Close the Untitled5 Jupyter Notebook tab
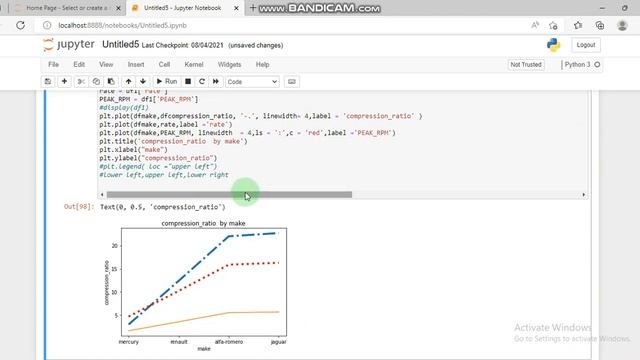Screen dimensions: 640x360 (236, 8)
